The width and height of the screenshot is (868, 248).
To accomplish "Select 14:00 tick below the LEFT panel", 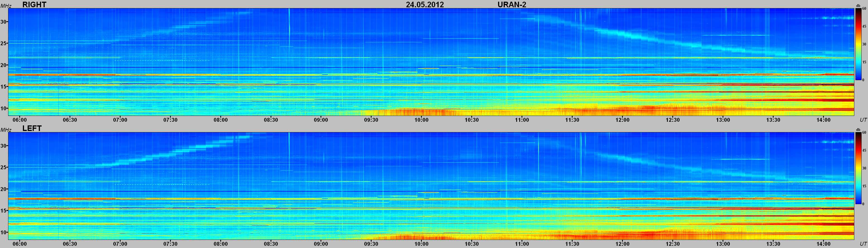I will pos(823,244).
